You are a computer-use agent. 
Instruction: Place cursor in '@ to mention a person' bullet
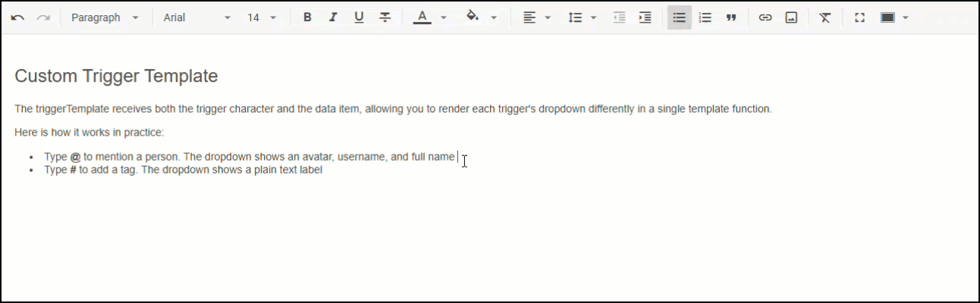(x=250, y=157)
